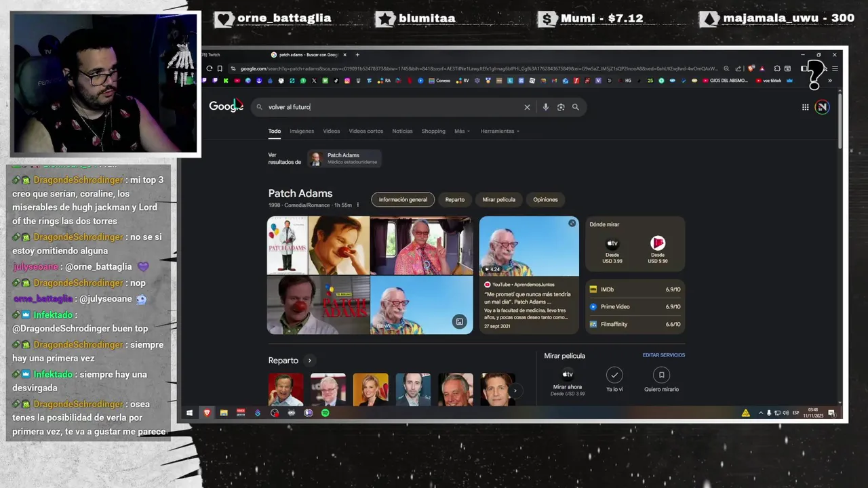Click the Brave shields icon
This screenshot has width=868, height=488.
pos(751,68)
